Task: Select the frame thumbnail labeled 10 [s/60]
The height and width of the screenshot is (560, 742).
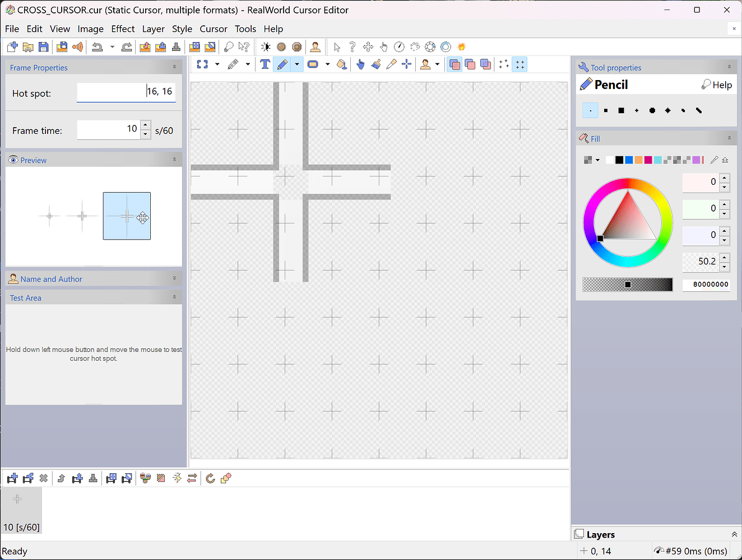Action: [x=21, y=511]
